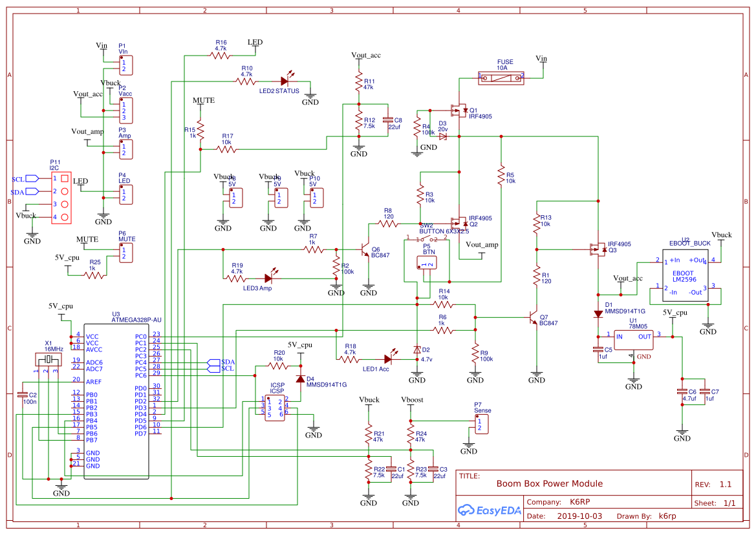Click the P5 BTN connector symbol
This screenshot has height=535, width=756.
tap(427, 263)
